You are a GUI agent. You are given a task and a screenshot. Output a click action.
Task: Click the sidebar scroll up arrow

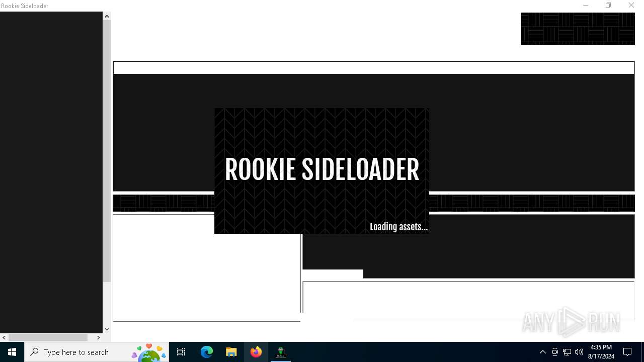pos(107,16)
